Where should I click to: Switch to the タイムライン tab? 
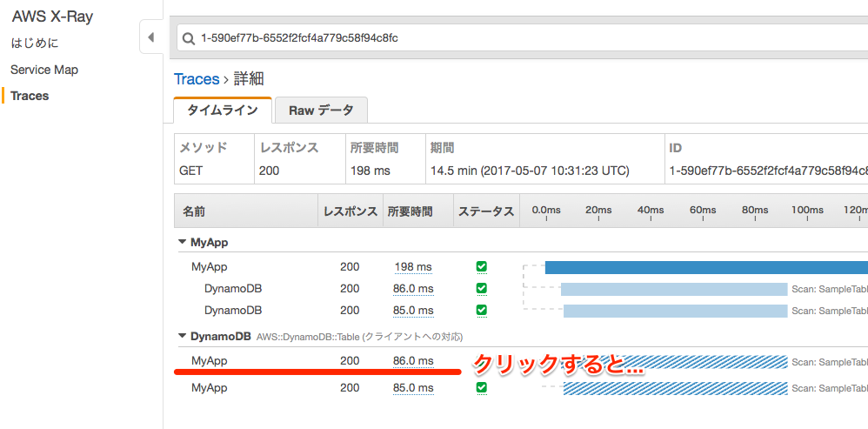223,111
